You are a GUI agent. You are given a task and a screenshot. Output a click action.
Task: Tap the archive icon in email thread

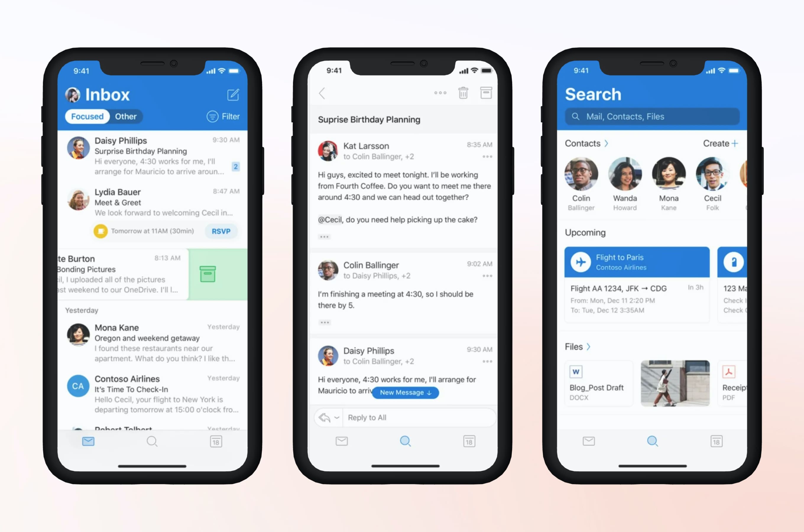pyautogui.click(x=486, y=93)
